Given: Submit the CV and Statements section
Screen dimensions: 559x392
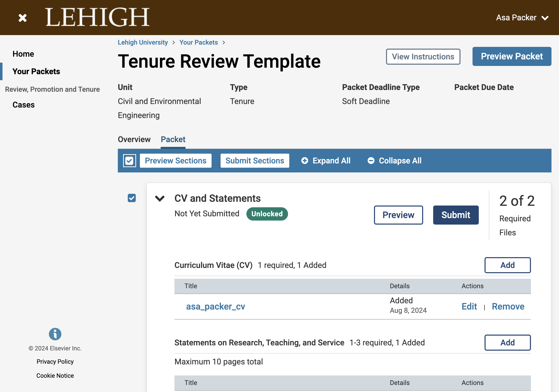Looking at the screenshot, I should point(456,215).
